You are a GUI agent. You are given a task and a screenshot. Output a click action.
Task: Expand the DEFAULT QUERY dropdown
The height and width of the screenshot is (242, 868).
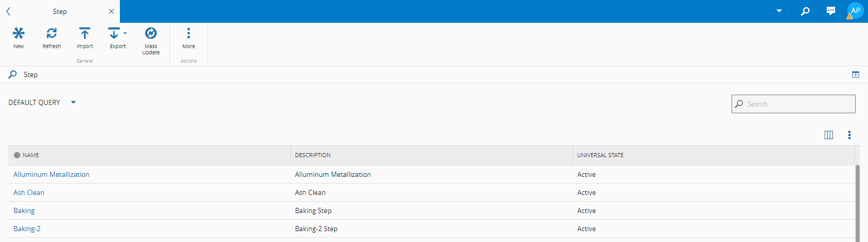pyautogui.click(x=73, y=102)
